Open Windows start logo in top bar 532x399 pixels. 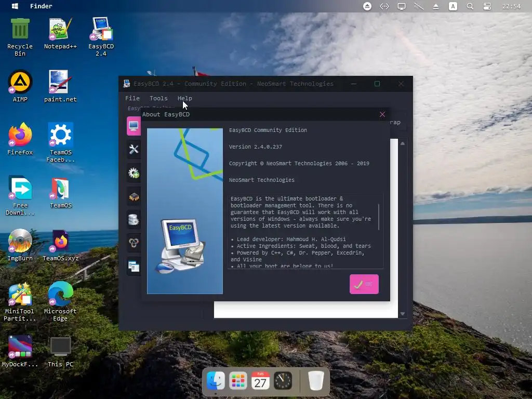[15, 6]
